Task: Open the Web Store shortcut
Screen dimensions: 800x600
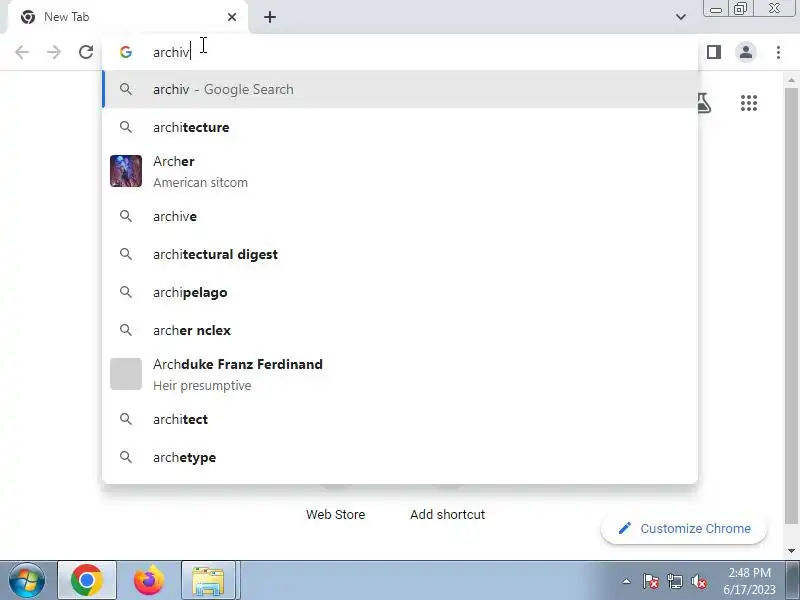Action: tap(336, 514)
